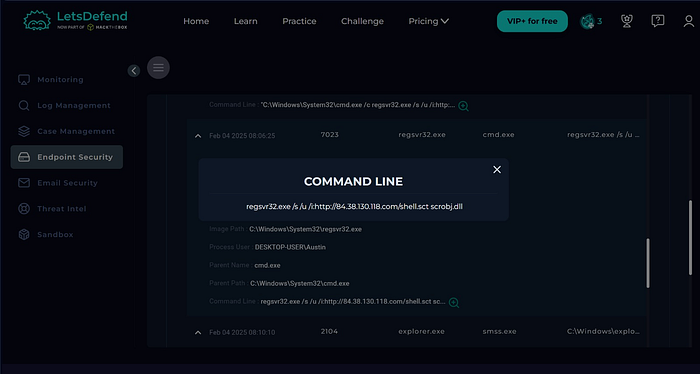The width and height of the screenshot is (700, 374).
Task: Open Email Security in the sidebar
Action: tap(67, 183)
